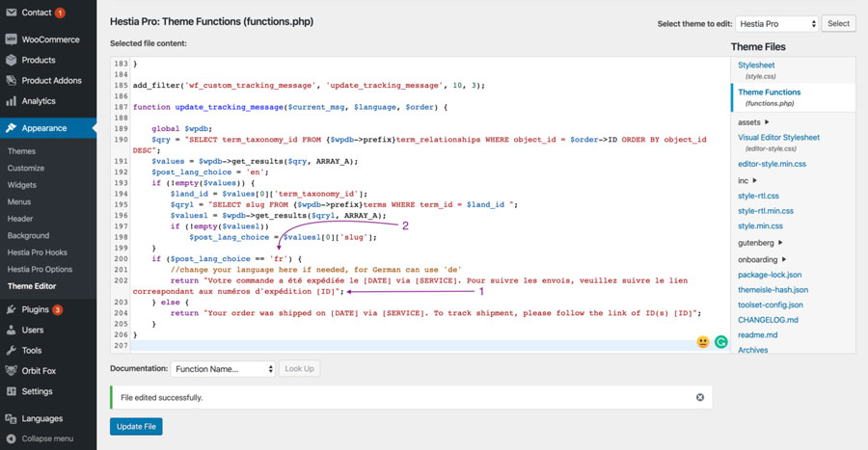Viewport: 868px width, 450px height.
Task: Open the Background submenu item
Action: click(28, 235)
